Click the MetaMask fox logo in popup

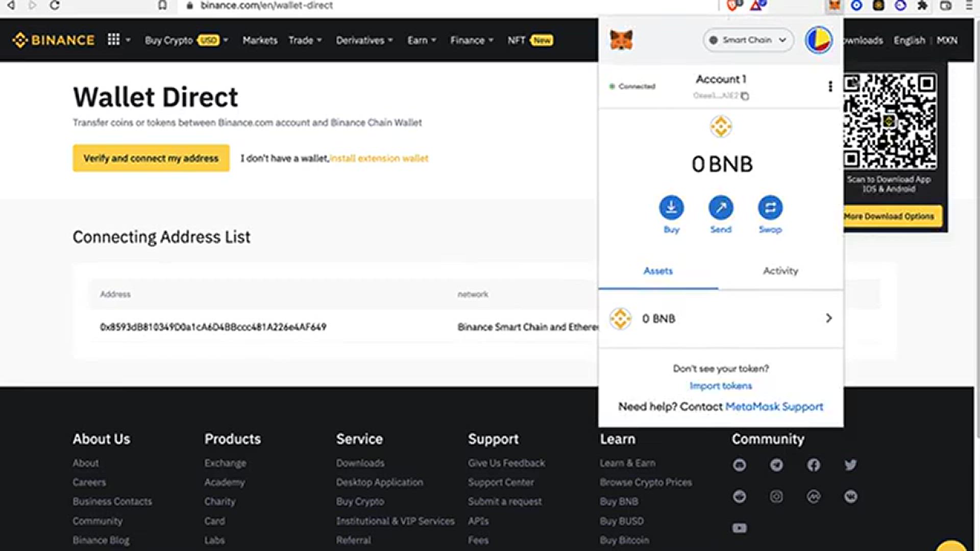[621, 40]
